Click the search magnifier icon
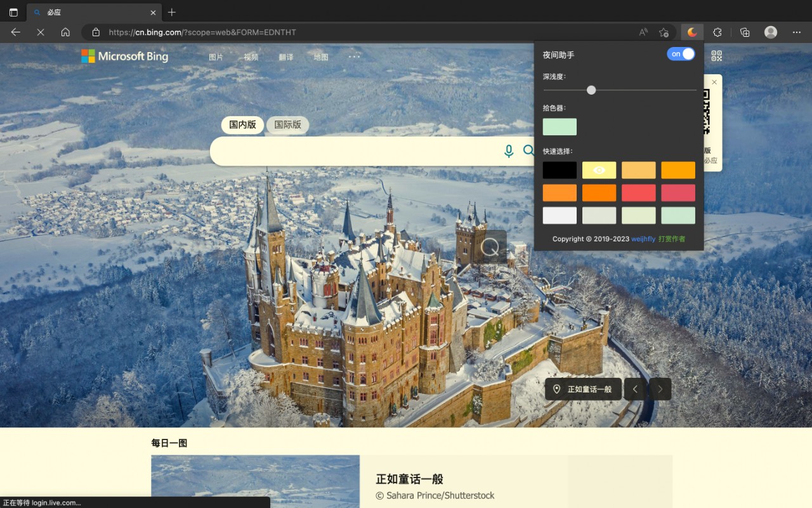The image size is (812, 508). (528, 150)
